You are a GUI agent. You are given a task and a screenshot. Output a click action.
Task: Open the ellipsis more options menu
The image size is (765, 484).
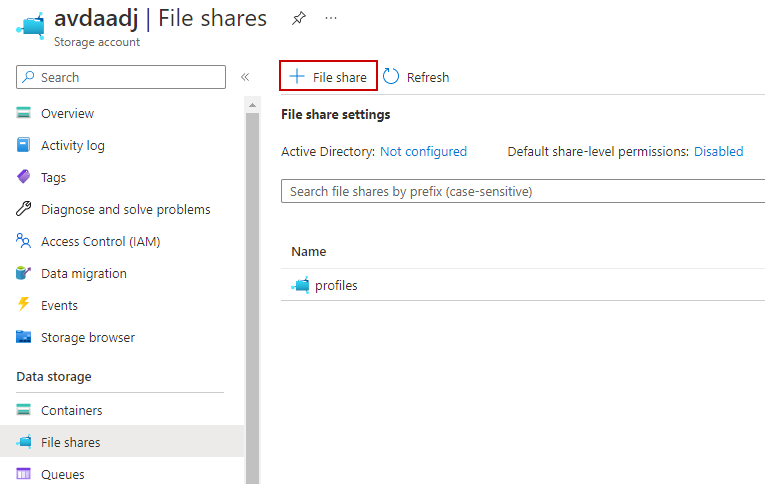coord(331,18)
